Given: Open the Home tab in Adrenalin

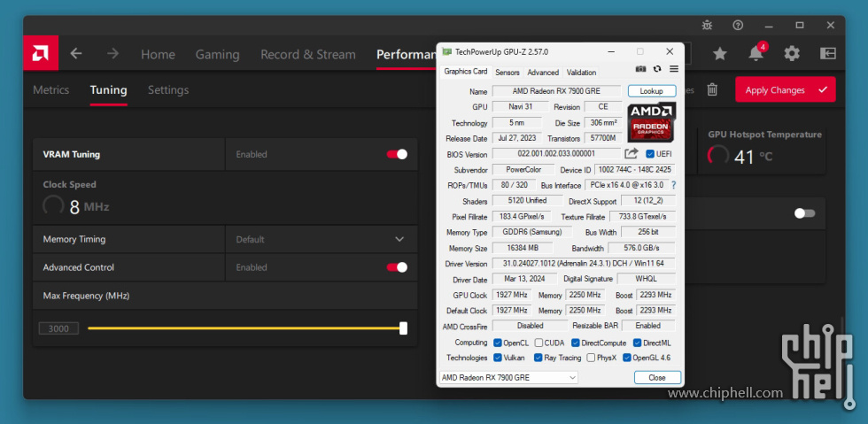Looking at the screenshot, I should pyautogui.click(x=158, y=54).
